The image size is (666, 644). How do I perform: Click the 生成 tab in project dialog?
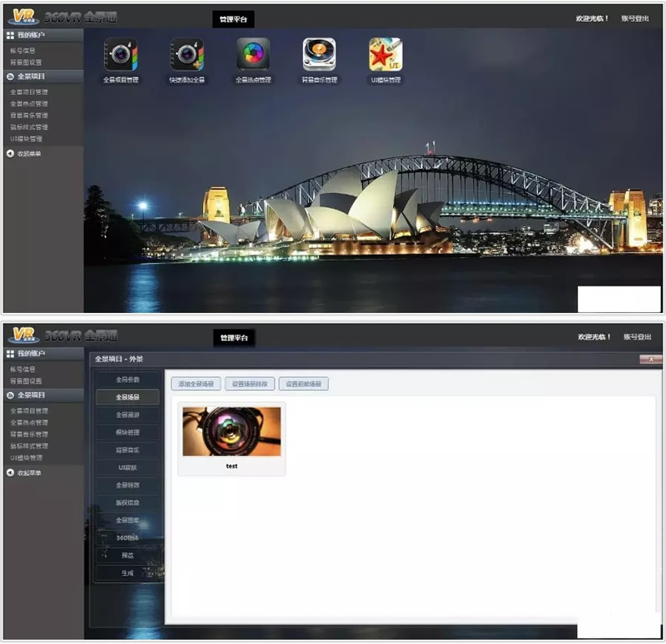[x=127, y=572]
